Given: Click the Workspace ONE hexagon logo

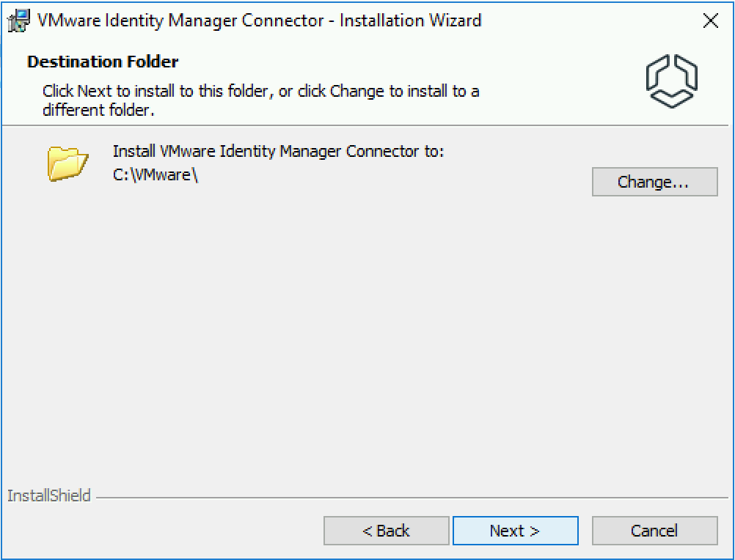Looking at the screenshot, I should (671, 81).
